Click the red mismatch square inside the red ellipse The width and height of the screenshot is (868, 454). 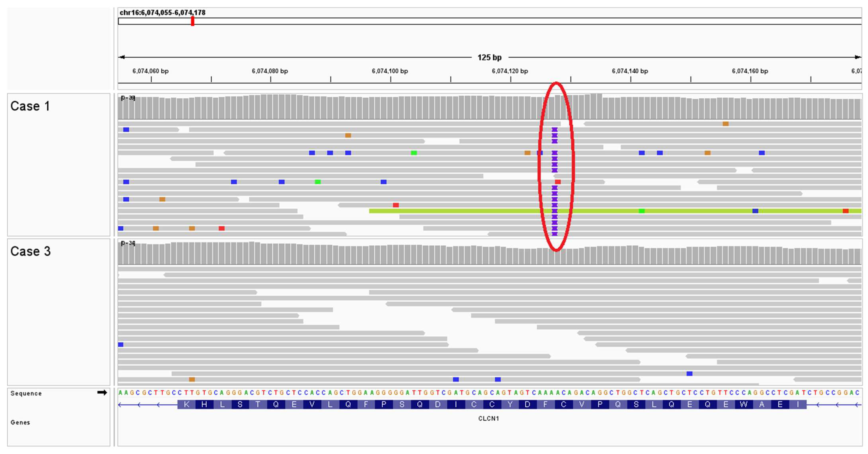click(558, 182)
